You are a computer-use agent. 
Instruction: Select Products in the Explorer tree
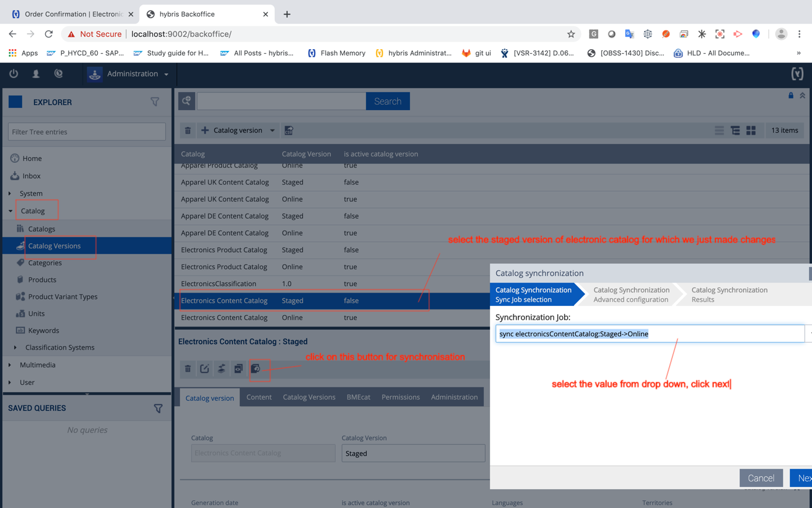click(x=42, y=280)
